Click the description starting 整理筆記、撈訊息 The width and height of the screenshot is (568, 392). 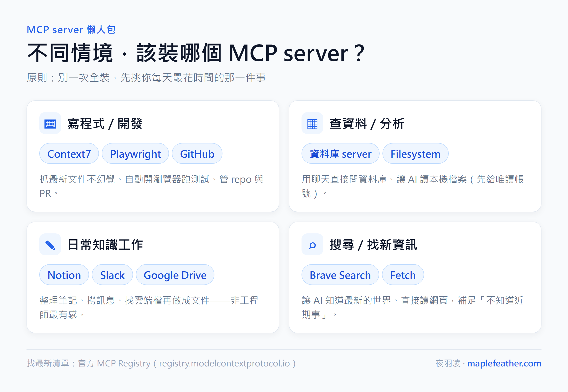coord(149,307)
